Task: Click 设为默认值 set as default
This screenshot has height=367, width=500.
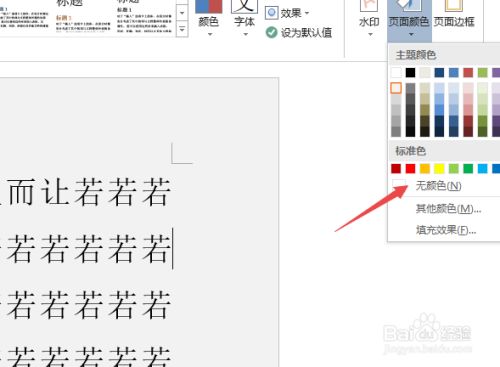Action: click(x=299, y=32)
